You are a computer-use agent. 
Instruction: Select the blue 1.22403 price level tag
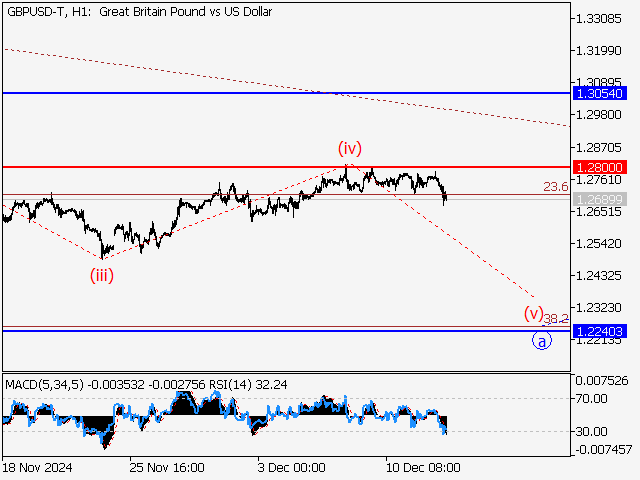[600, 331]
